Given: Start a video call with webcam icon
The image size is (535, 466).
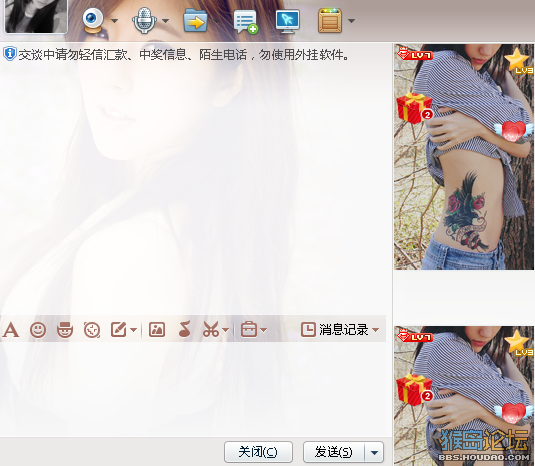Looking at the screenshot, I should (x=93, y=20).
